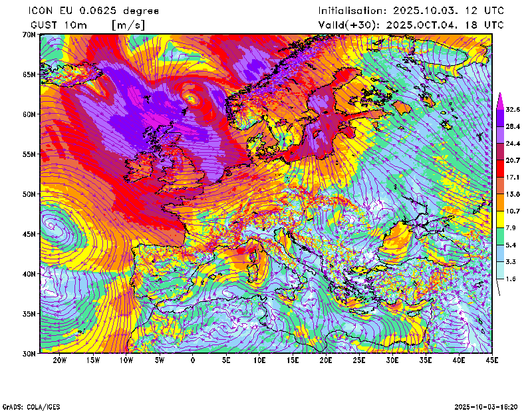Viewport: 532px width, 411px height.
Task: Choose the light blue swatch above 3.3
Action: coord(500,253)
